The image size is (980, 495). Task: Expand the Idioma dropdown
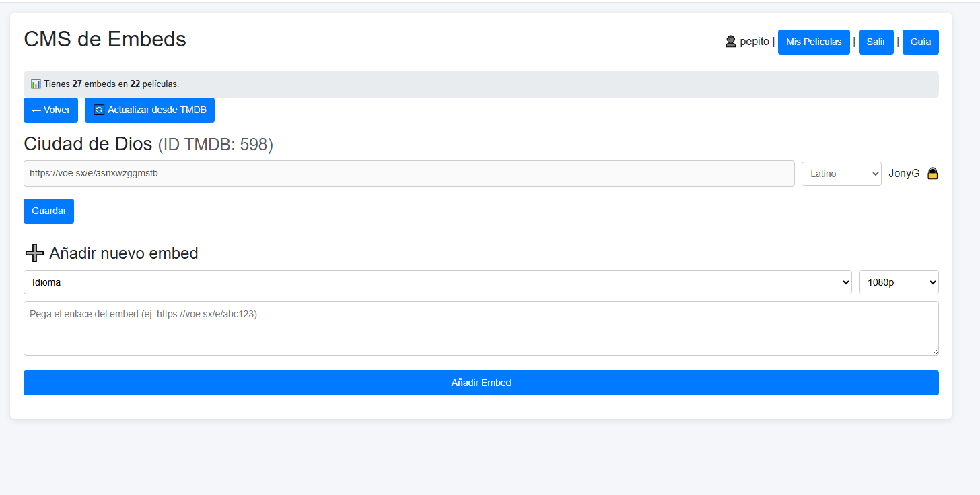438,282
